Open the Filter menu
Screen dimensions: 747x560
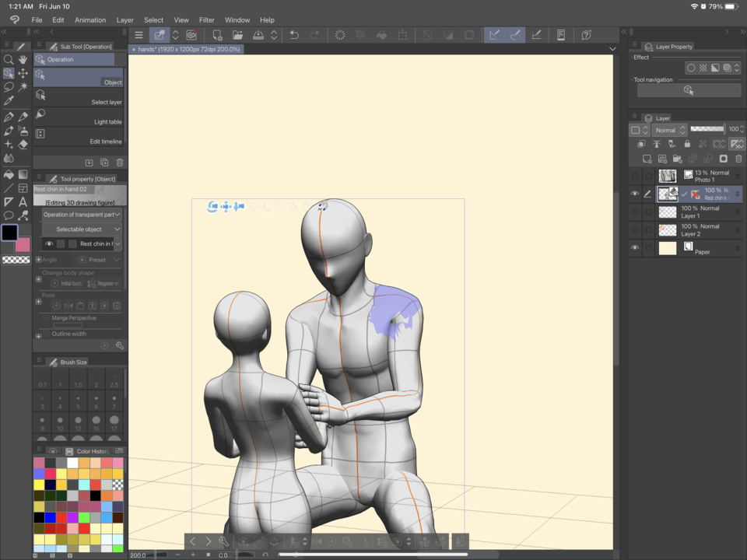click(x=207, y=20)
